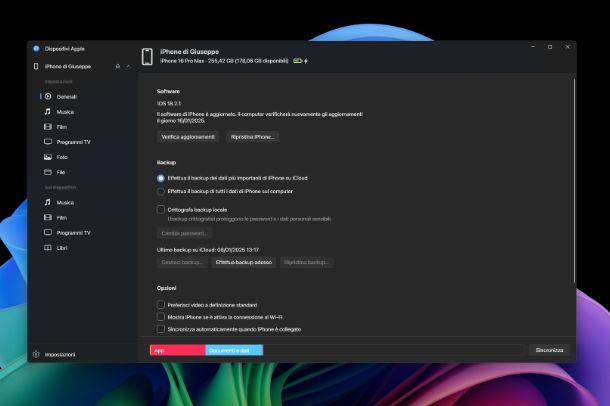Enable Mostra iPhone se Wi-Fi è attiva

(161, 317)
